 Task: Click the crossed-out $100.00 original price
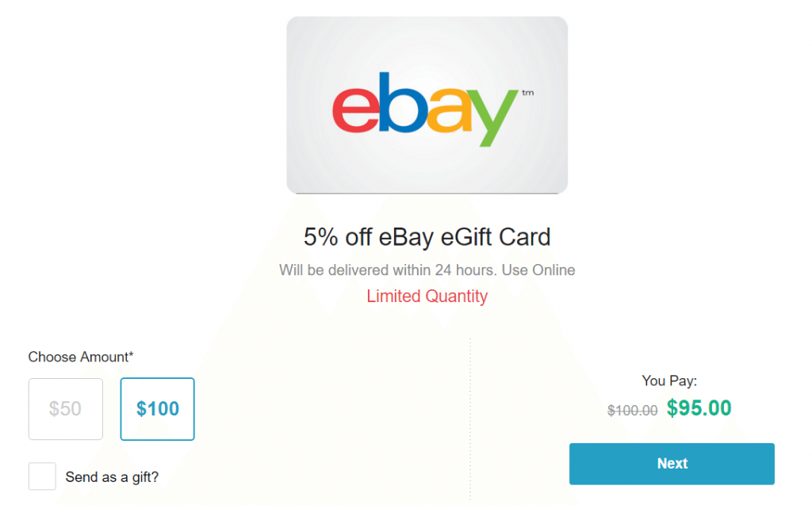(x=632, y=410)
